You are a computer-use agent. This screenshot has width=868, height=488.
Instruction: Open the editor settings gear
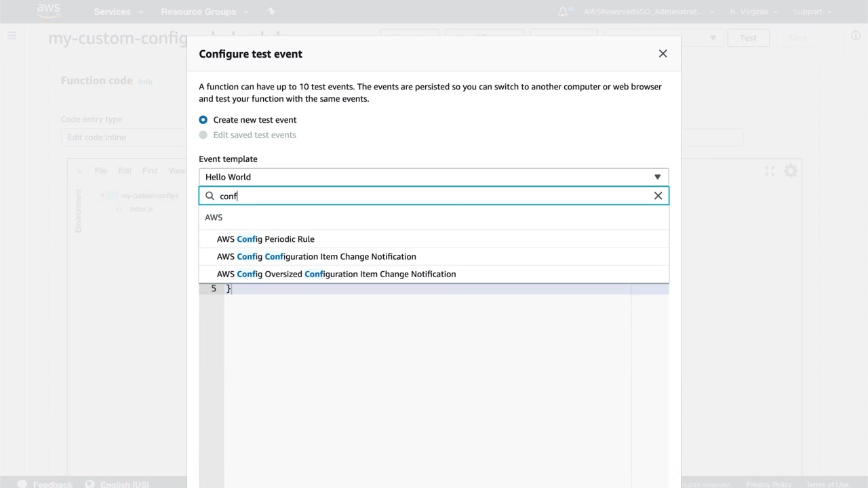[x=791, y=171]
